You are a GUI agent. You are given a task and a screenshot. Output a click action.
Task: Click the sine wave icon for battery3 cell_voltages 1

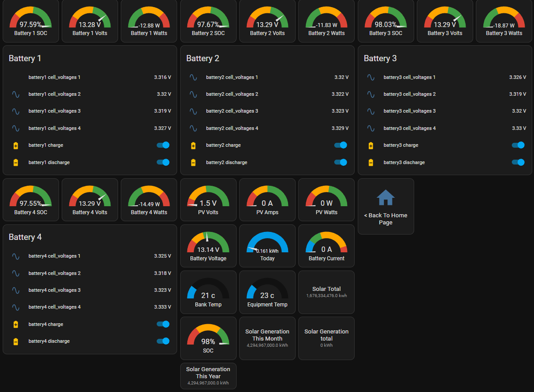371,77
